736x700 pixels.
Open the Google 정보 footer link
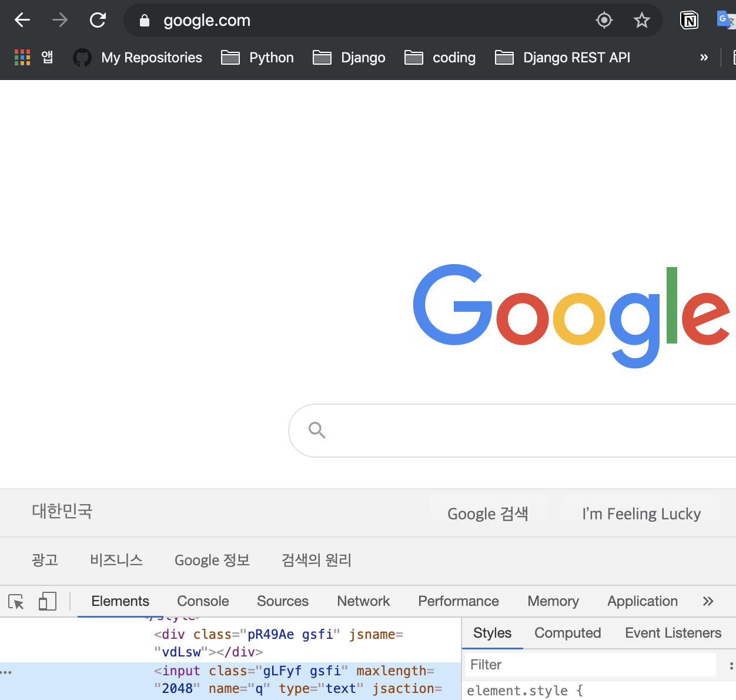tap(212, 560)
